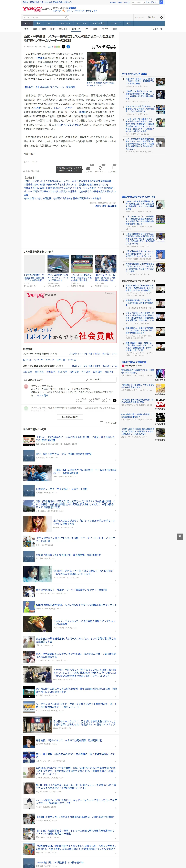
Task: Click the 記事に関する報告 report icon link
Action: pyautogui.click(x=32, y=172)
